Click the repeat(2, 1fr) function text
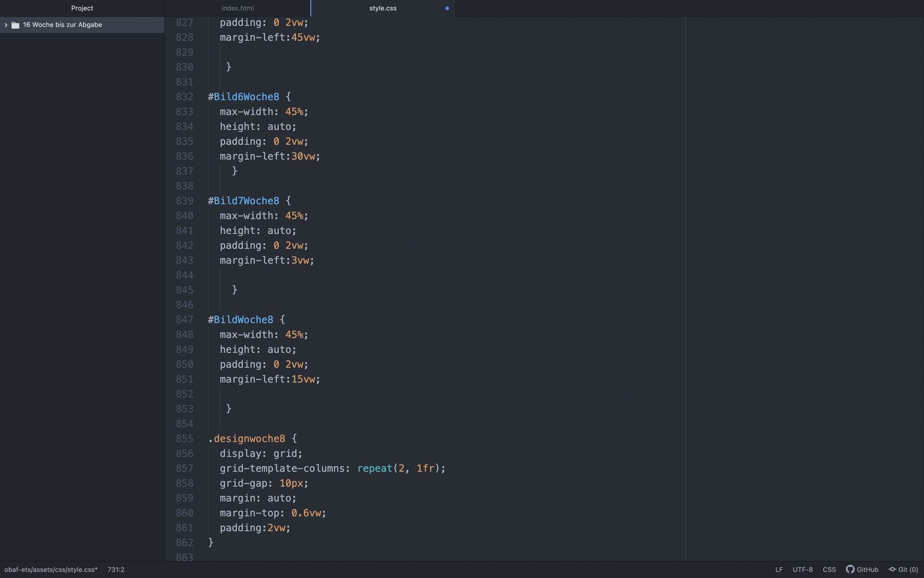The height and width of the screenshot is (578, 924). pyautogui.click(x=398, y=469)
